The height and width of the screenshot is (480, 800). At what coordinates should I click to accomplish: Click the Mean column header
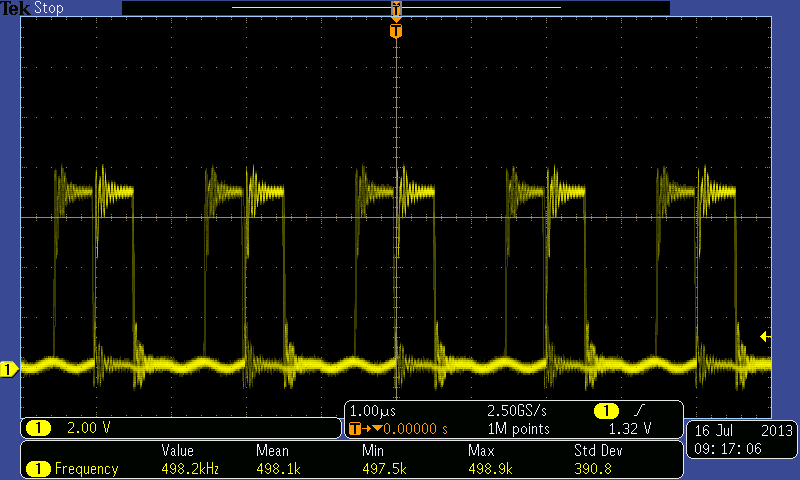tap(272, 450)
